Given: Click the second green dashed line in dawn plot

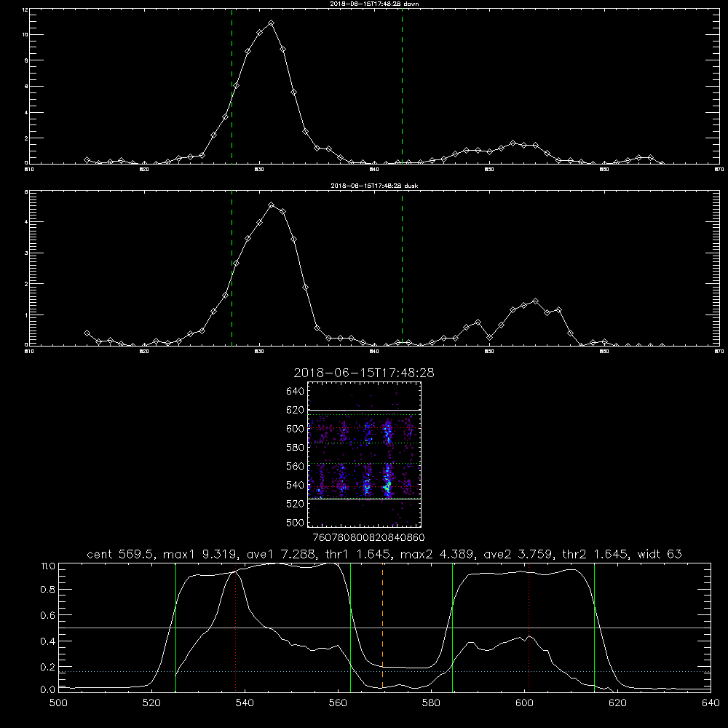Looking at the screenshot, I should (x=402, y=86).
